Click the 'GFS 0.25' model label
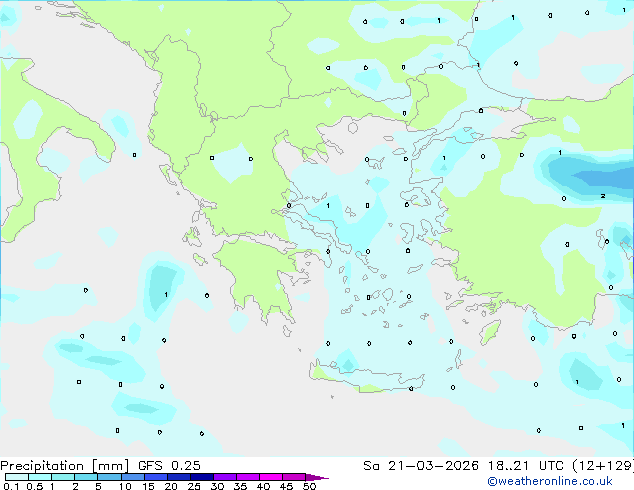Image resolution: width=634 pixels, height=490 pixels. tap(169, 466)
